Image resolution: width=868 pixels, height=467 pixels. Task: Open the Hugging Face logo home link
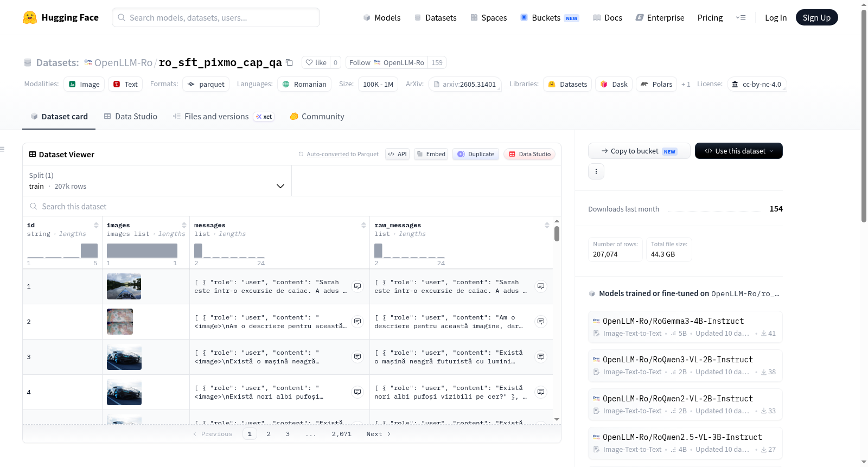(x=61, y=17)
